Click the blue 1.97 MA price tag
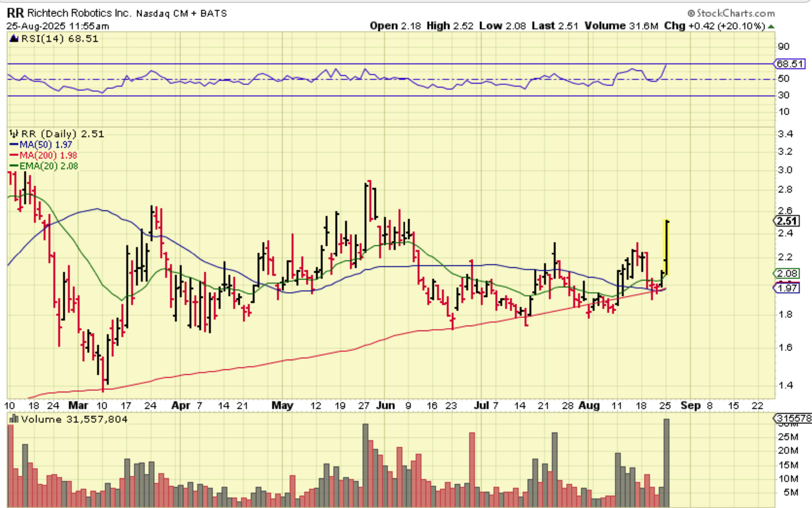This screenshot has width=812, height=508. pyautogui.click(x=787, y=288)
